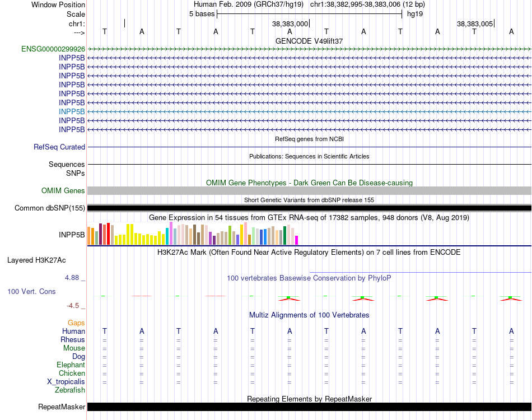
Task: Click the 5 bases scale text
Action: point(202,14)
